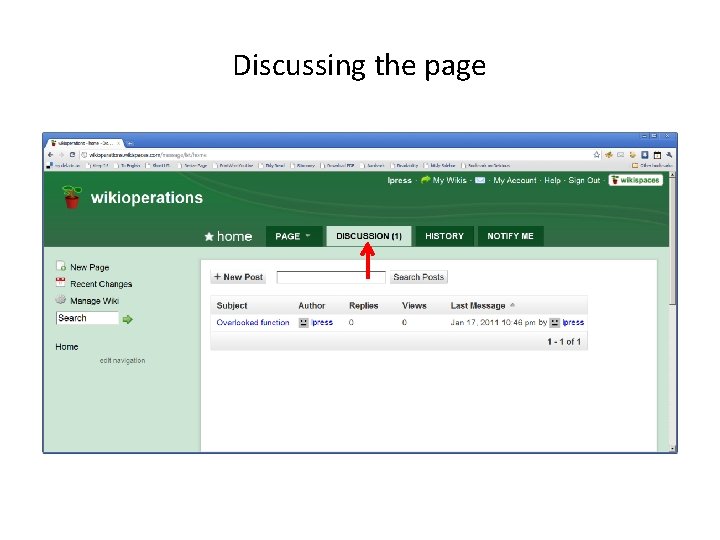
Task: Click the home page title
Action: click(x=234, y=236)
